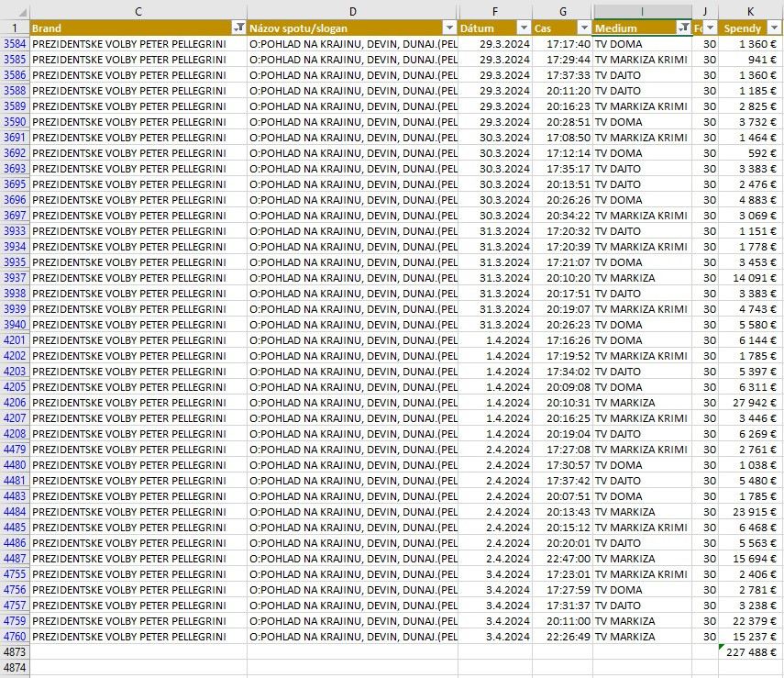Screen dimensions: 784x678
Task: Select column I header
Action: pyautogui.click(x=642, y=10)
